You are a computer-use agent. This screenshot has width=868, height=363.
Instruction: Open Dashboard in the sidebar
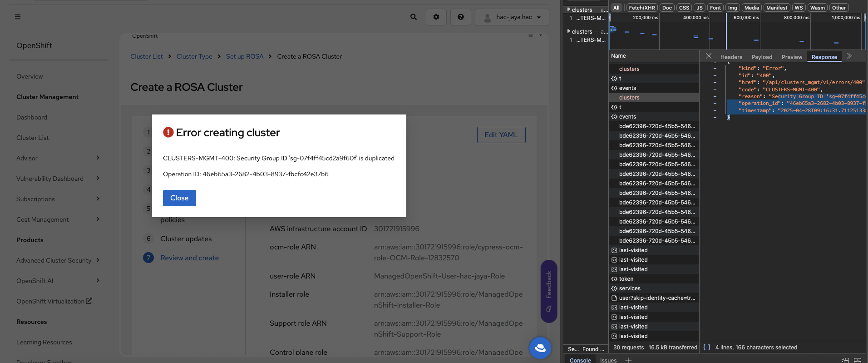pos(32,117)
